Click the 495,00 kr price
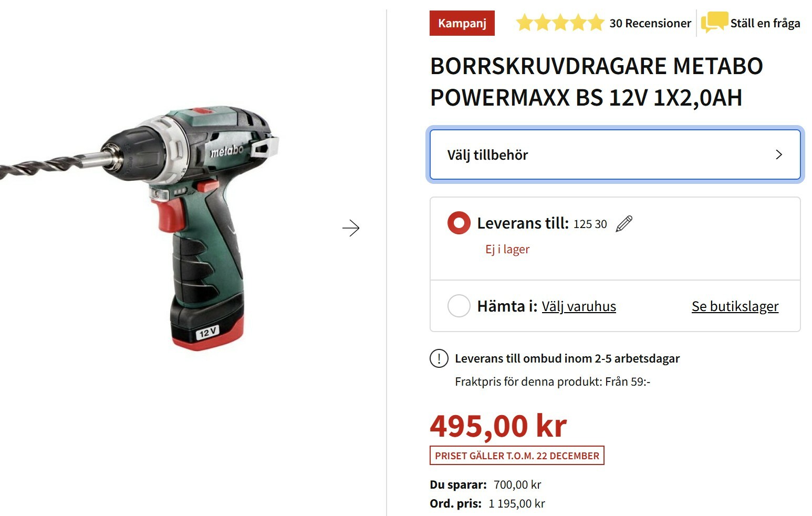Image resolution: width=812 pixels, height=516 pixels. 498,426
